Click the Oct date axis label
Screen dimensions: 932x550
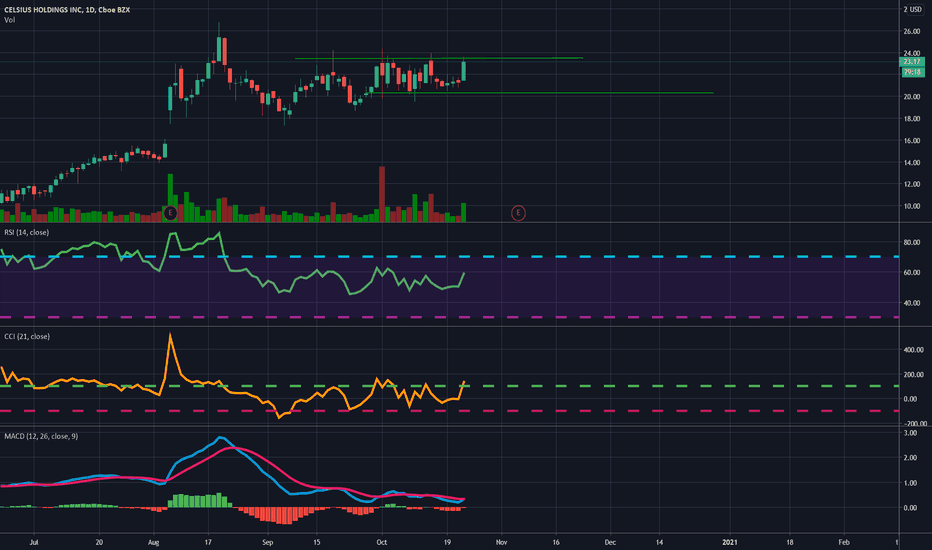[x=382, y=542]
